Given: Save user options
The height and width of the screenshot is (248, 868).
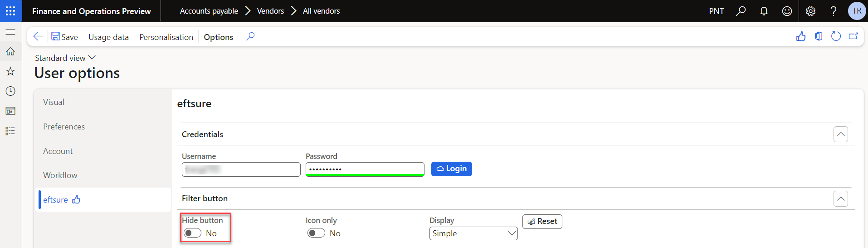Looking at the screenshot, I should (x=64, y=37).
